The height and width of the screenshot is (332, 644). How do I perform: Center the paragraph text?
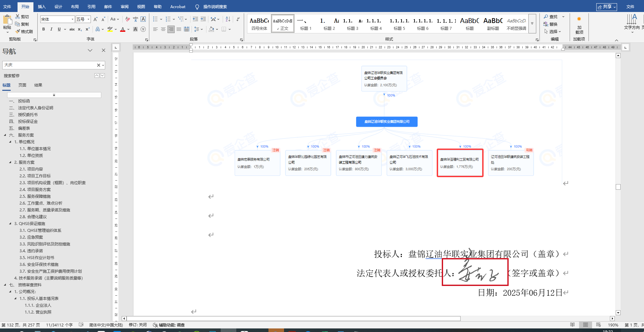pos(163,29)
